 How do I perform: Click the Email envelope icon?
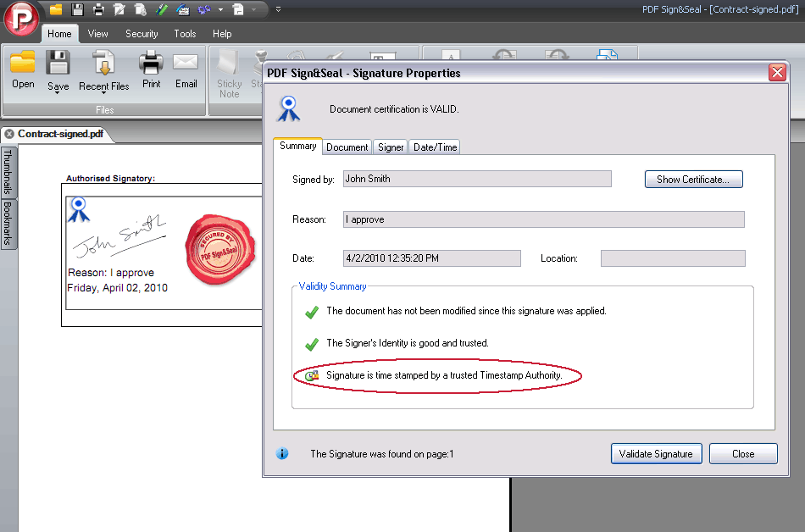point(186,64)
